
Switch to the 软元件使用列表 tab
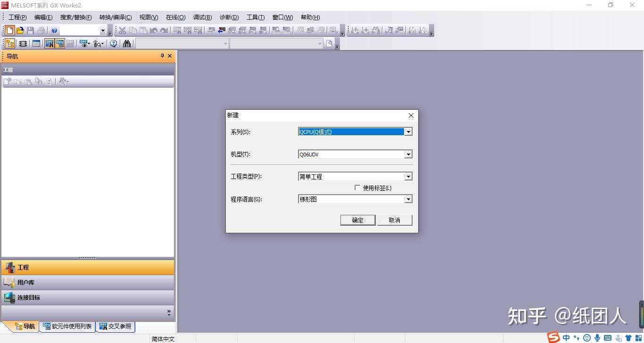tap(67, 326)
